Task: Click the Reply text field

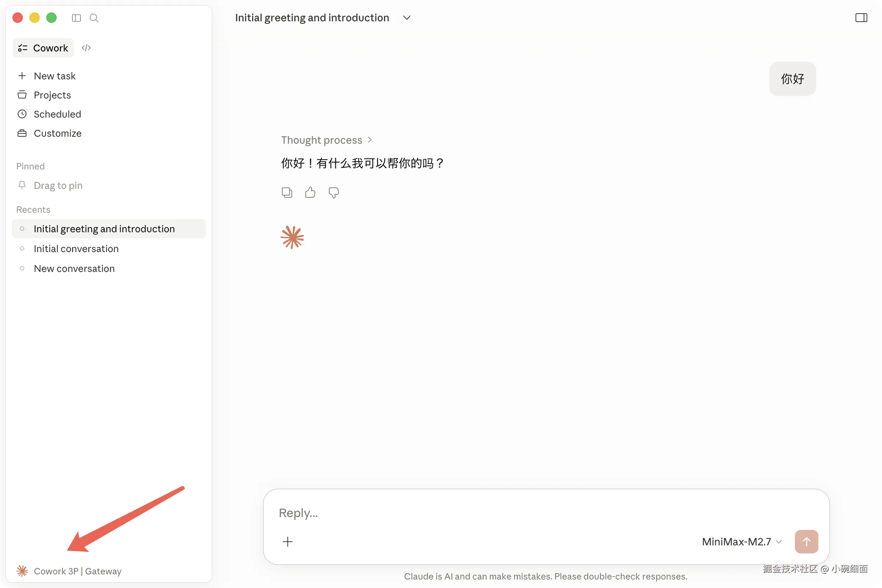Action: pyautogui.click(x=525, y=513)
